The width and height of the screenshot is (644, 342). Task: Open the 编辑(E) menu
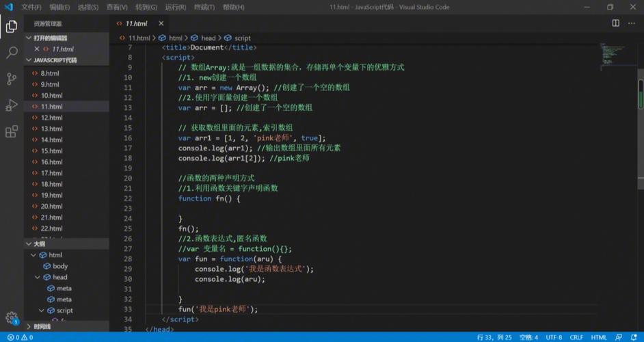click(x=59, y=7)
